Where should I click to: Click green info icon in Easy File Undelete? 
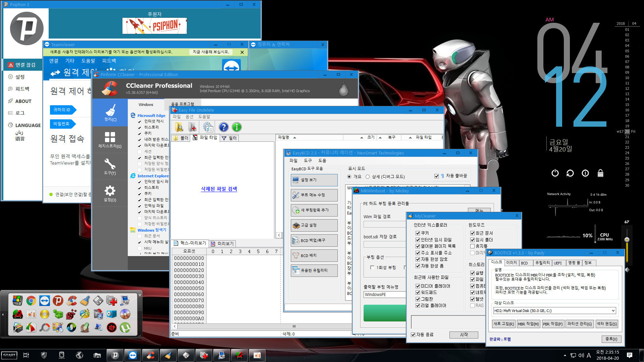tap(237, 127)
